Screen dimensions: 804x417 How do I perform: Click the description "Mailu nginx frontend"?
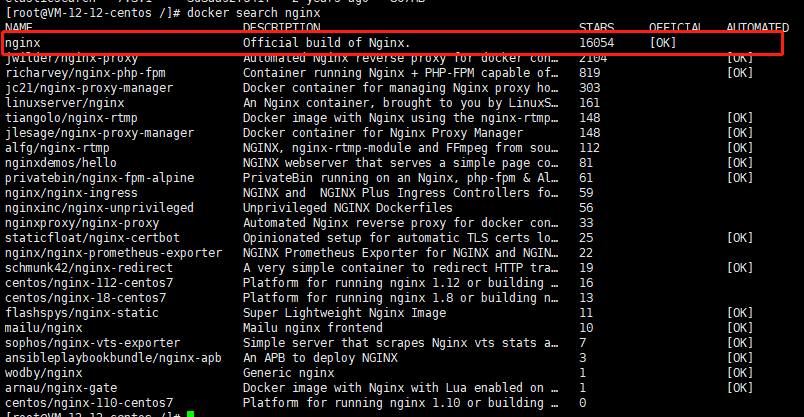click(313, 327)
